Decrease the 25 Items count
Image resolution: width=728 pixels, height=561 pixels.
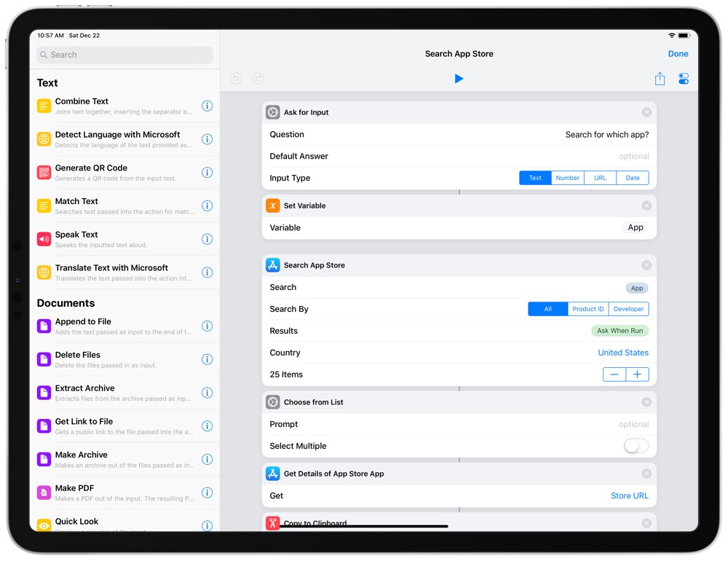[614, 374]
